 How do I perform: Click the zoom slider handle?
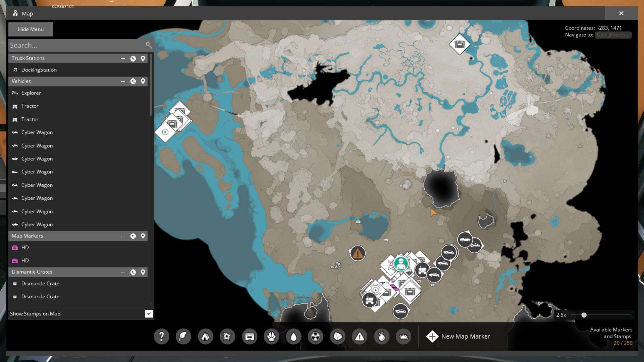pyautogui.click(x=584, y=315)
